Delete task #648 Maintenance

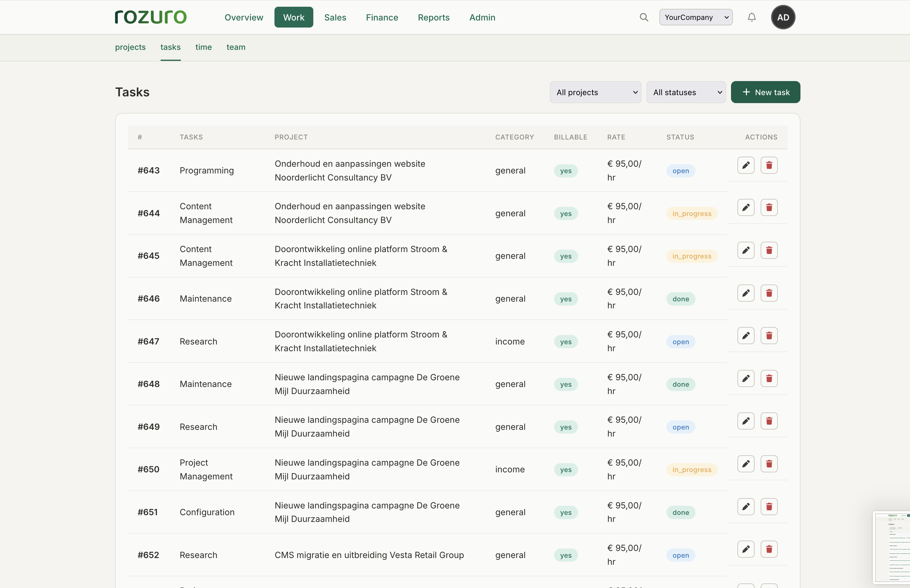point(769,378)
